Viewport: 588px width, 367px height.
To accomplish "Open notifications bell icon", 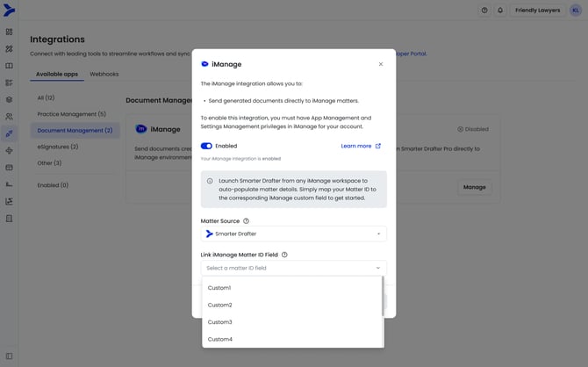I will click(500, 11).
